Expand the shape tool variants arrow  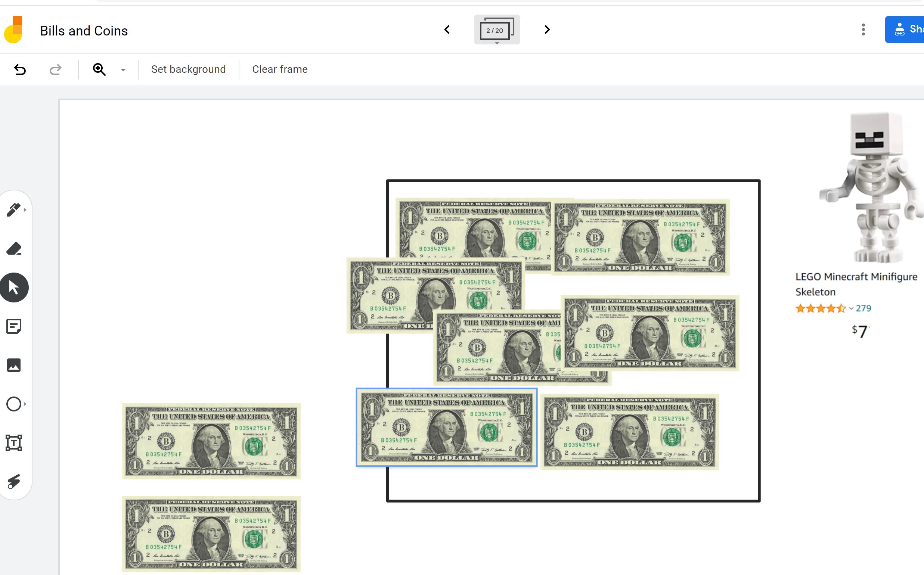point(25,404)
